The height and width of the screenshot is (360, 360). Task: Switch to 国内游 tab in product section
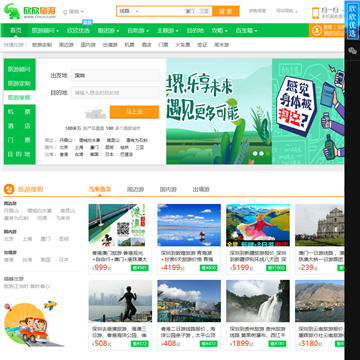point(168,189)
